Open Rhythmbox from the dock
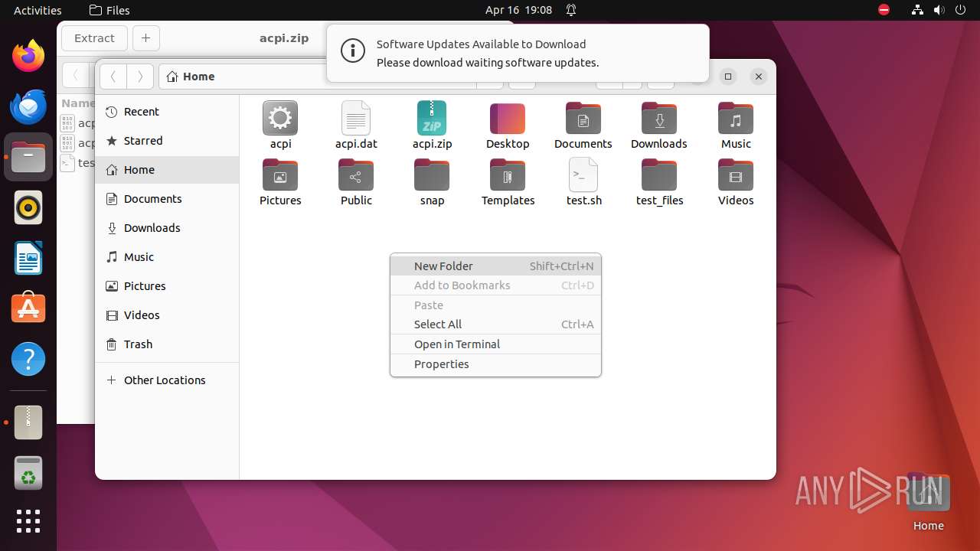980x551 pixels. [28, 207]
